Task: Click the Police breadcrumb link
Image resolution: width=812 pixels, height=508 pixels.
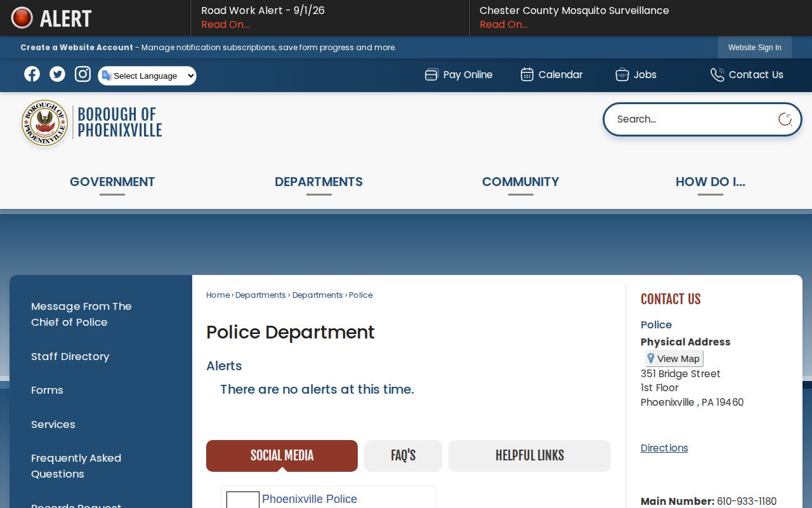Action: pos(361,295)
